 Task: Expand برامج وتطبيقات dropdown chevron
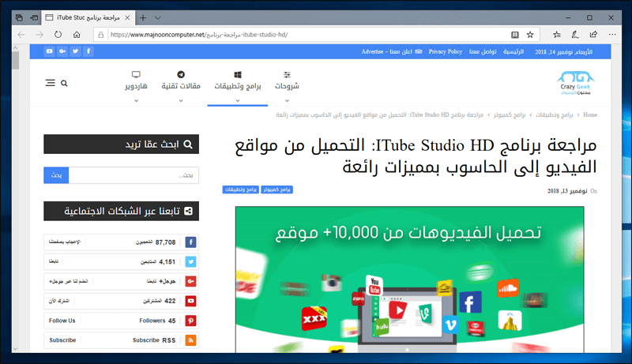coord(238,100)
